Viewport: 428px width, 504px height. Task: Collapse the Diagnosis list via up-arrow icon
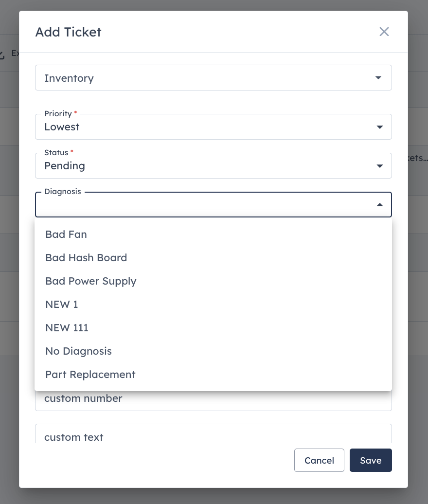(379, 205)
